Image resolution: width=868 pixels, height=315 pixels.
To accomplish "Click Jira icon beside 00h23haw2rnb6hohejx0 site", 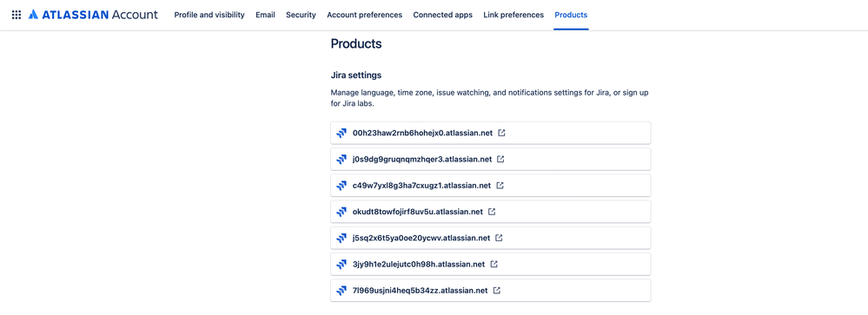I will pyautogui.click(x=341, y=133).
